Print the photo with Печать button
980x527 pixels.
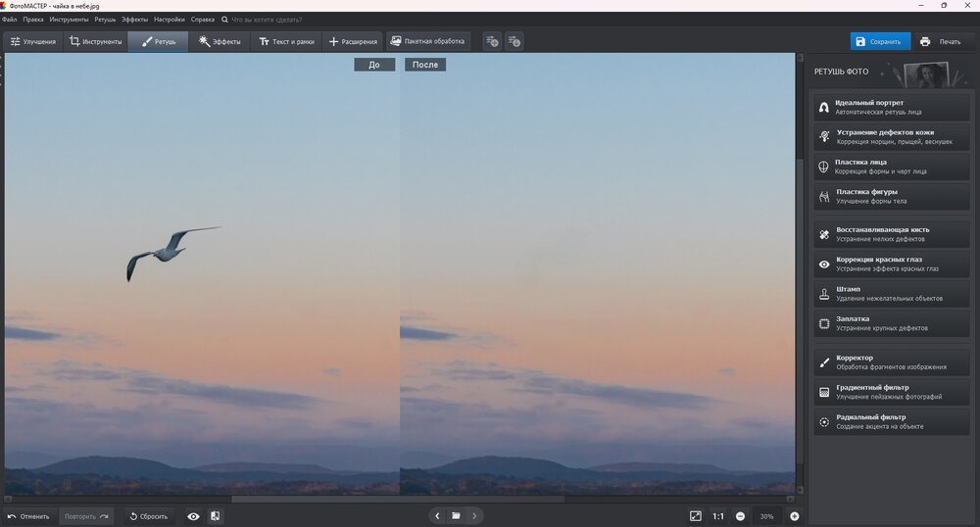click(941, 42)
